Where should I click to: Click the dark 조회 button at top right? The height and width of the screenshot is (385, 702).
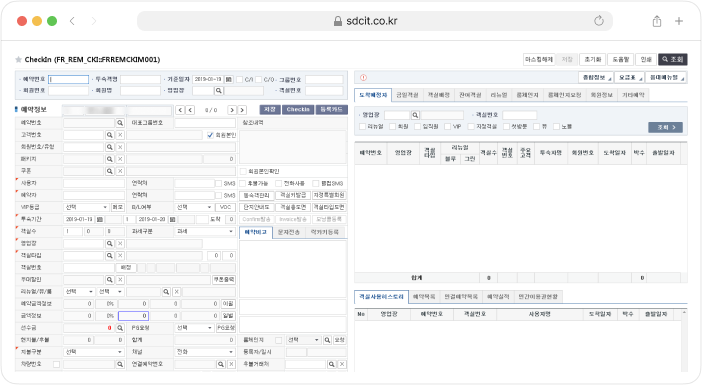point(672,60)
